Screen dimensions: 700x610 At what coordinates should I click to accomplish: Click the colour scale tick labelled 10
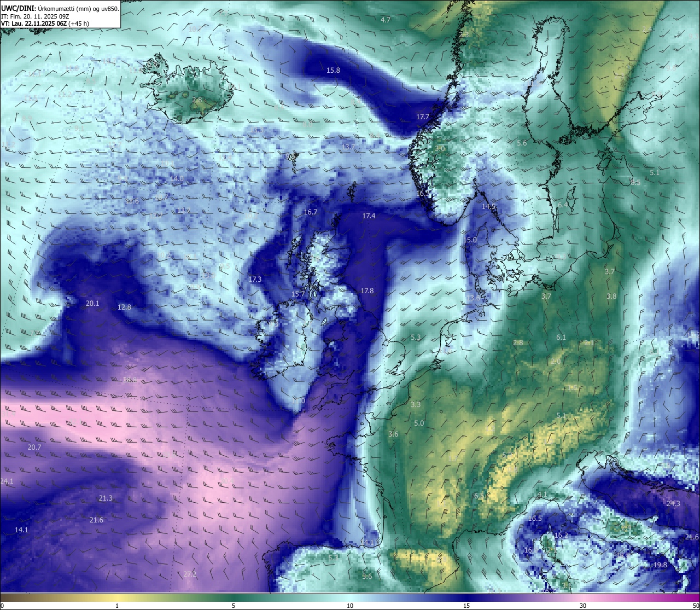coord(350,606)
